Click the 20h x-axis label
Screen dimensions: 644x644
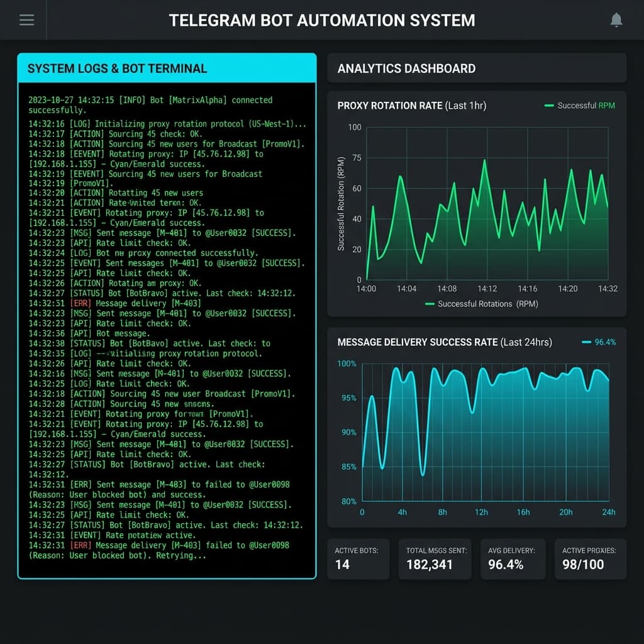click(x=565, y=512)
